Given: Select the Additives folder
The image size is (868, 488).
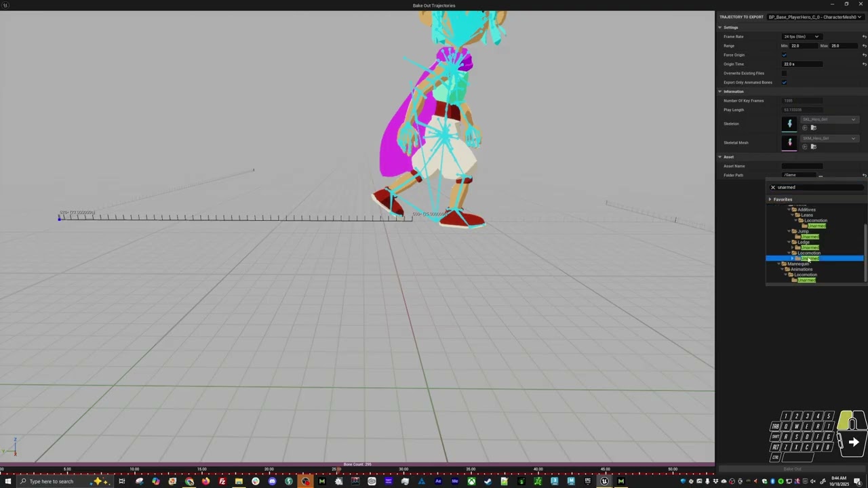Looking at the screenshot, I should pos(806,209).
